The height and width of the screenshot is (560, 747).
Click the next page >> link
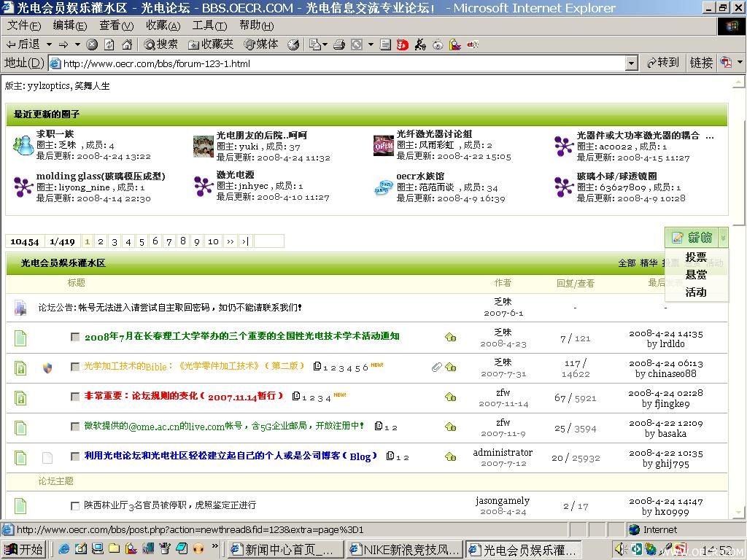point(231,241)
